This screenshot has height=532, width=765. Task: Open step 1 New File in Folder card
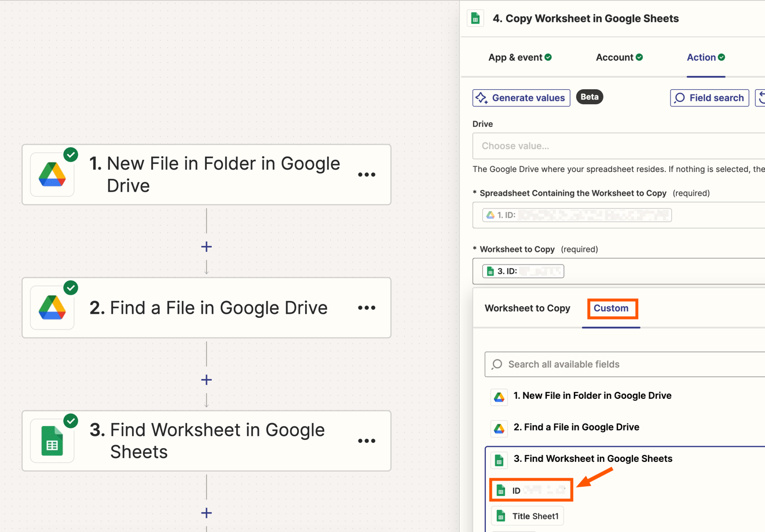tap(206, 174)
